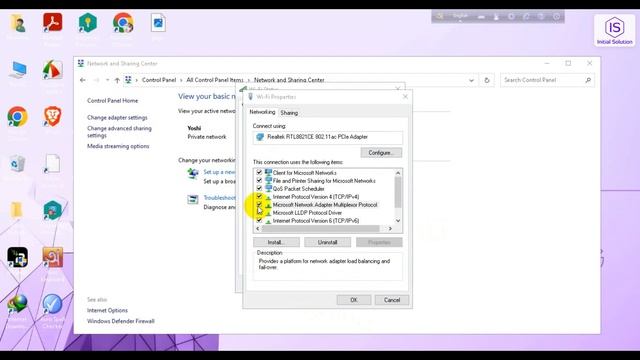Viewport: 640px width, 360px height.
Task: Expand chevron after All Control Panel Items
Action: click(x=249, y=80)
